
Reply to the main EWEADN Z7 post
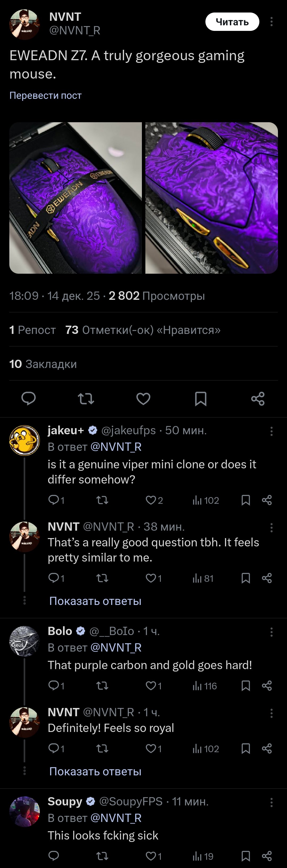tap(29, 398)
